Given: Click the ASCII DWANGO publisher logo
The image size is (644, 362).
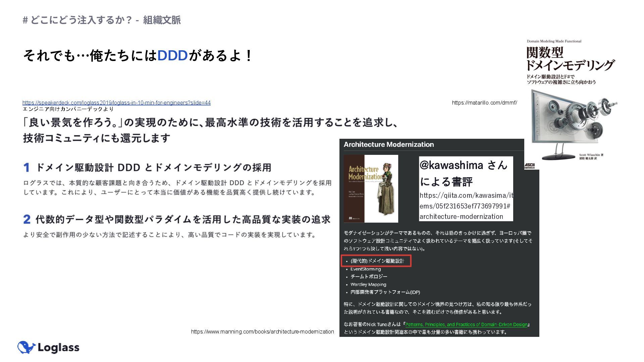Looking at the screenshot, I should click(x=530, y=166).
